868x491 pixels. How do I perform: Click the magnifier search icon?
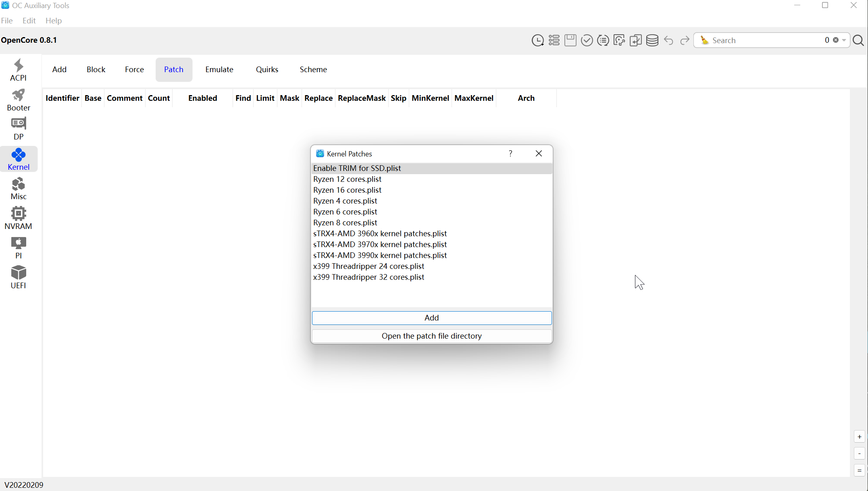tap(858, 40)
